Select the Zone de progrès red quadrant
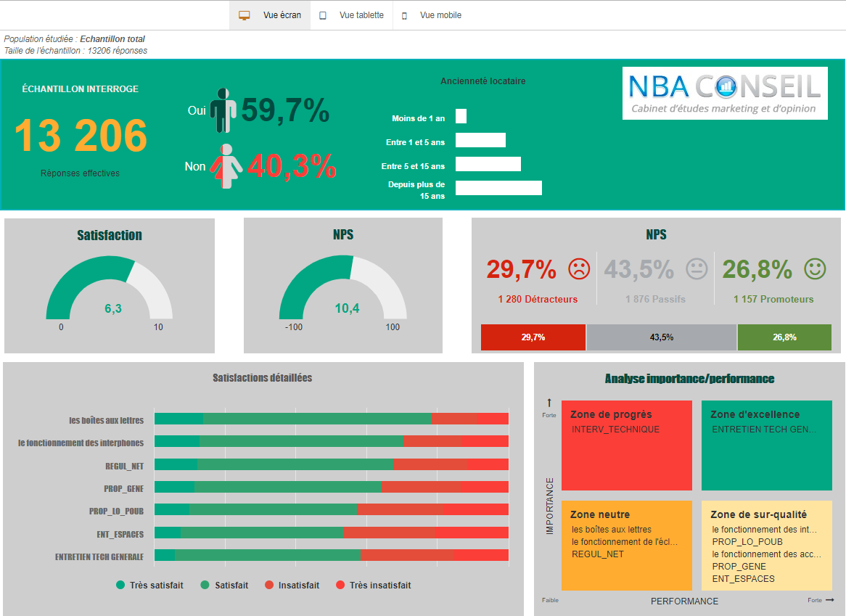Image resolution: width=846 pixels, height=616 pixels. click(x=627, y=445)
